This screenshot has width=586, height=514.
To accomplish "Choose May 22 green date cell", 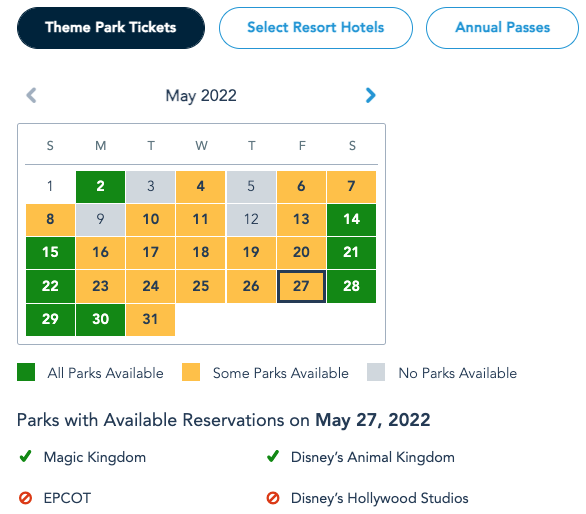I will (x=50, y=286).
